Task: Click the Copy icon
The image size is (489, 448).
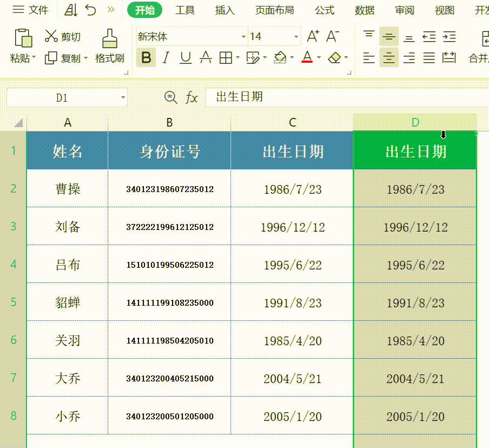Action: (x=51, y=58)
